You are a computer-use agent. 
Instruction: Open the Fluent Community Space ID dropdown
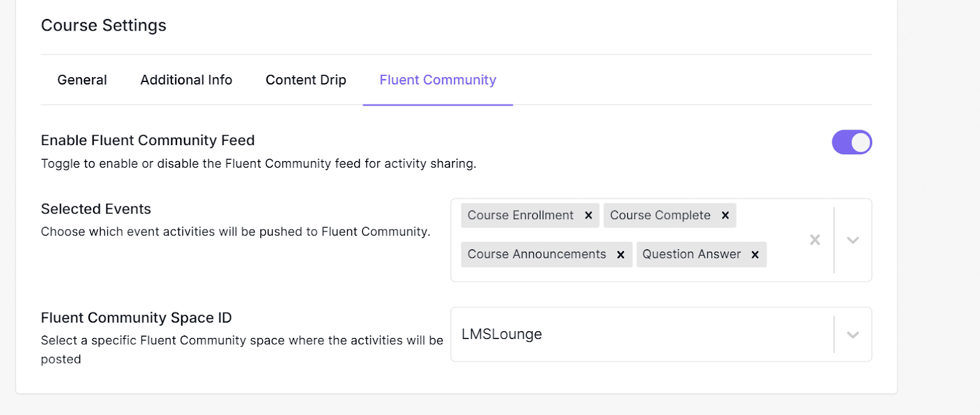(851, 334)
